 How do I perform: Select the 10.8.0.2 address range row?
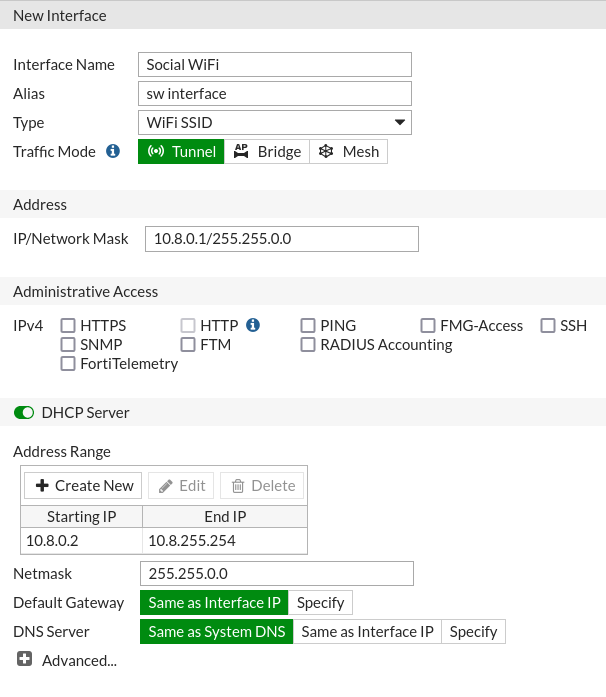click(82, 541)
